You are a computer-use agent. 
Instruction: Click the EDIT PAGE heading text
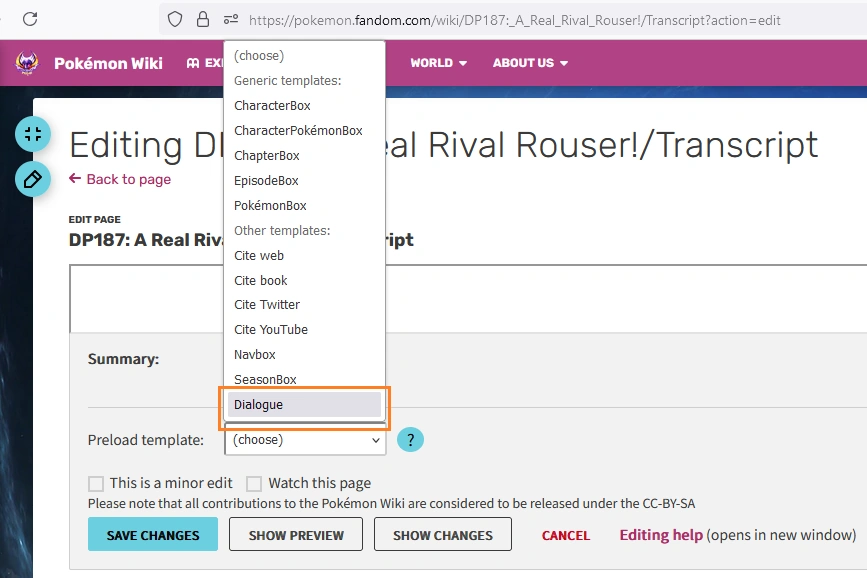(x=95, y=220)
